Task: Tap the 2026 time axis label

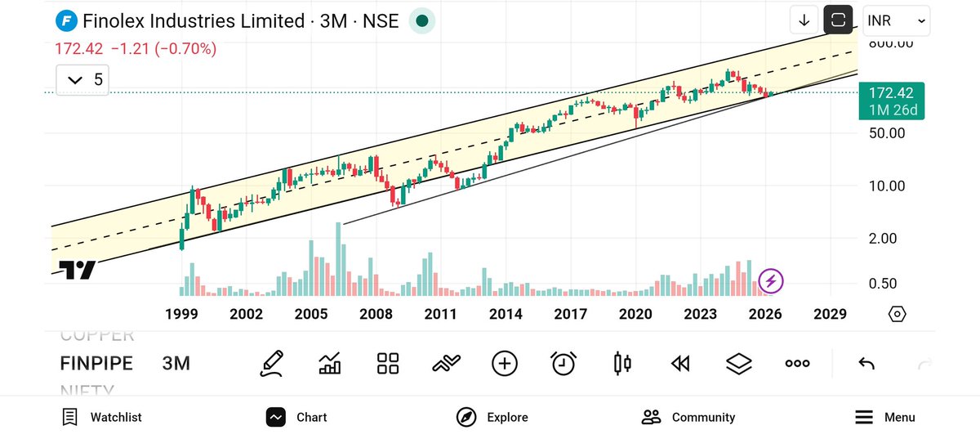Action: click(765, 314)
